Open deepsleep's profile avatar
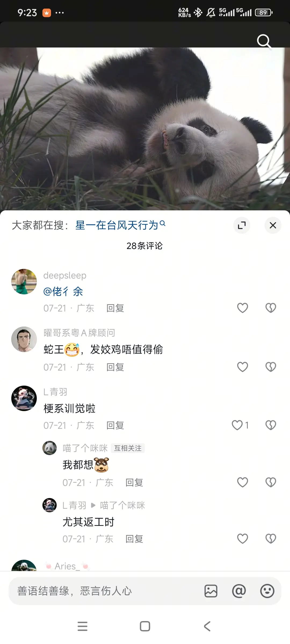290x644 pixels. pos(24,281)
